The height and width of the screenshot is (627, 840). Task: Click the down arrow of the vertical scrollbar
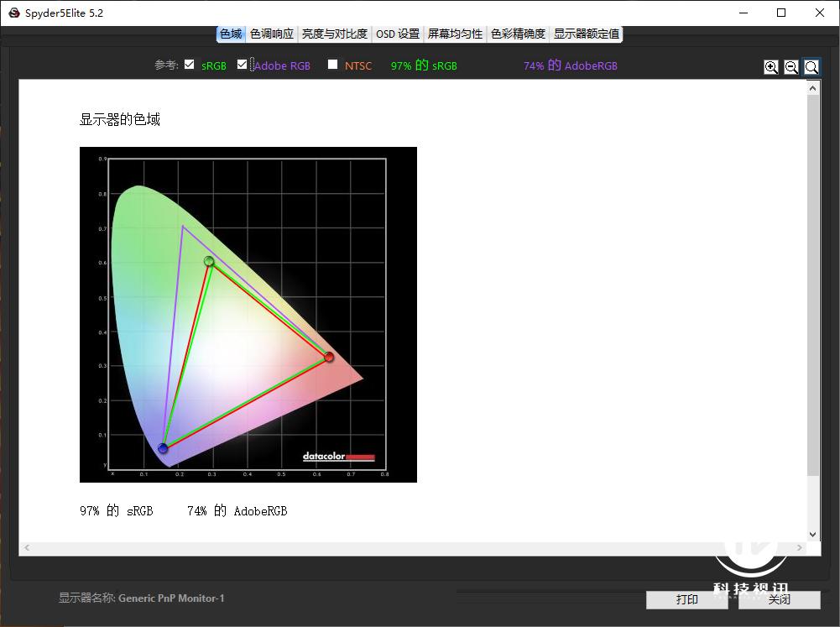click(811, 534)
